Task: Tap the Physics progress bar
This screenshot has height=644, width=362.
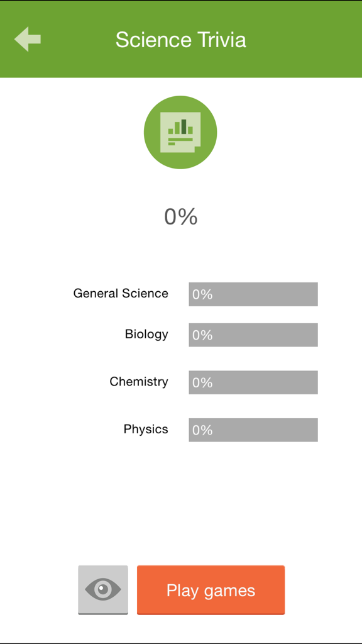Action: (253, 430)
